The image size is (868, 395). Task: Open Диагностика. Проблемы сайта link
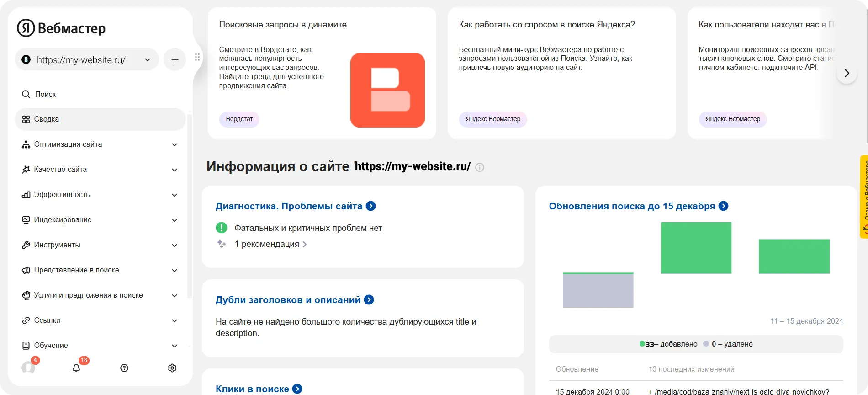click(x=295, y=206)
